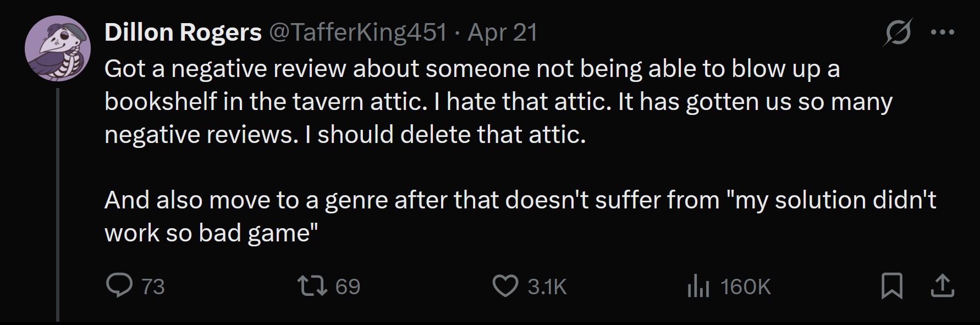
Task: Select the 73 replies count
Action: [x=153, y=287]
